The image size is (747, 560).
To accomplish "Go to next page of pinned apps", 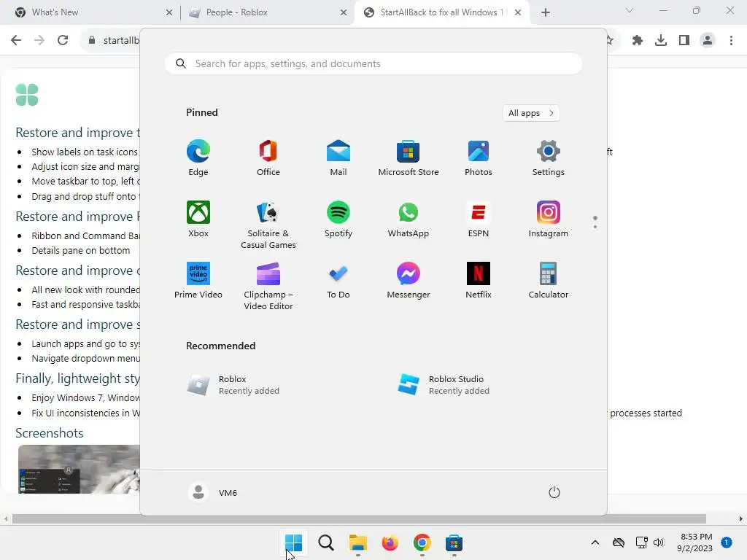I will point(595,227).
